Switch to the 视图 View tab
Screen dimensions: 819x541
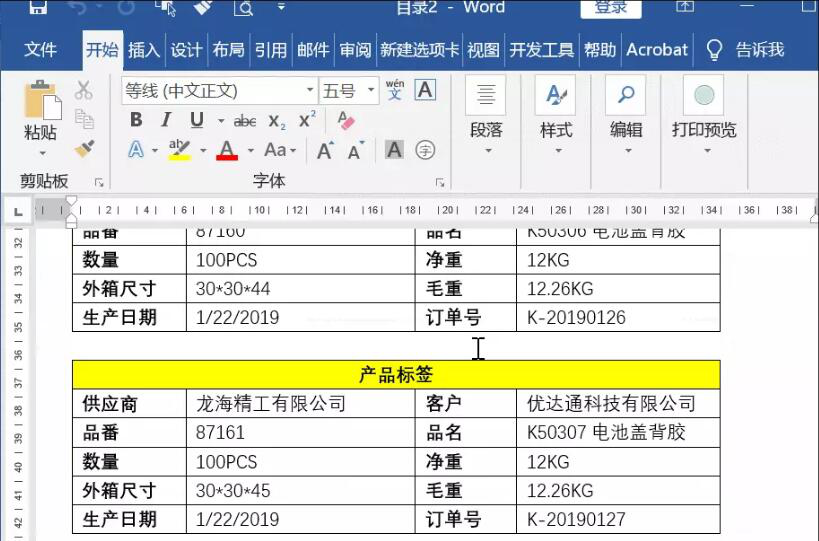[483, 50]
